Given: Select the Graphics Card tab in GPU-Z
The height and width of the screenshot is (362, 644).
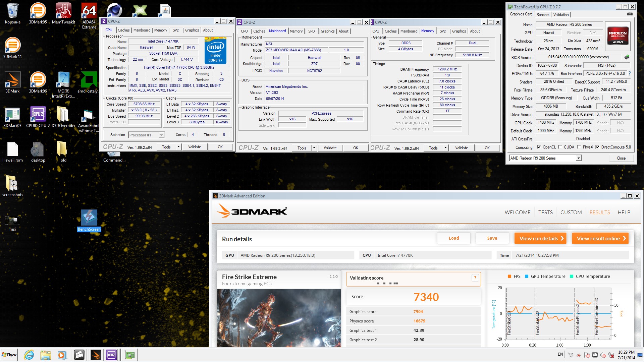Looking at the screenshot, I should point(521,14).
